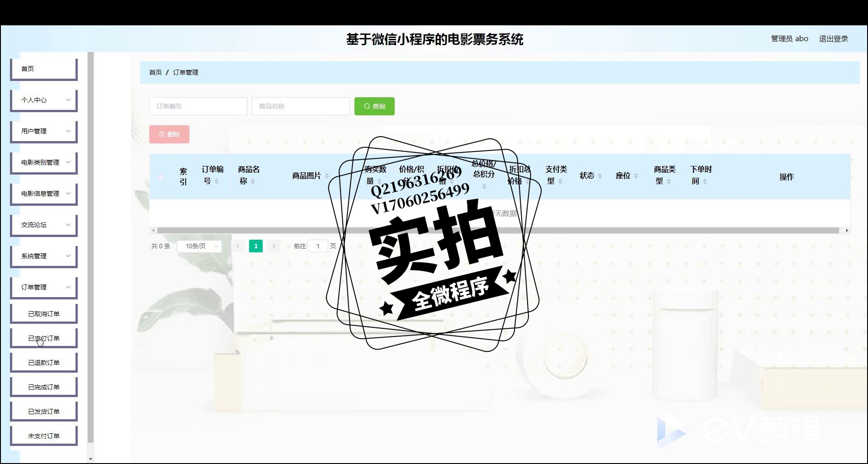The height and width of the screenshot is (464, 868).
Task: Click table scrollbar left arrow
Action: 153,231
